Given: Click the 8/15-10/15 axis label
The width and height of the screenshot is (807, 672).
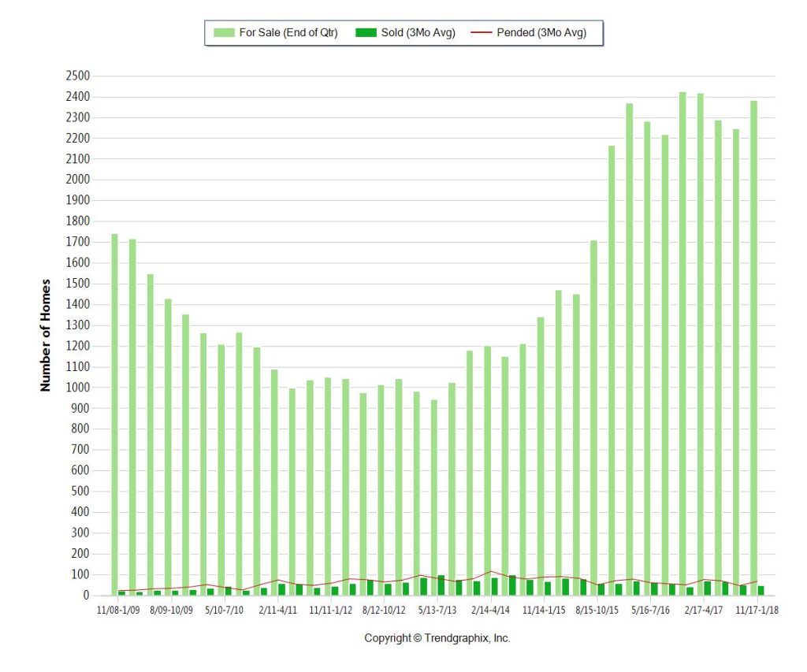Looking at the screenshot, I should (597, 611).
